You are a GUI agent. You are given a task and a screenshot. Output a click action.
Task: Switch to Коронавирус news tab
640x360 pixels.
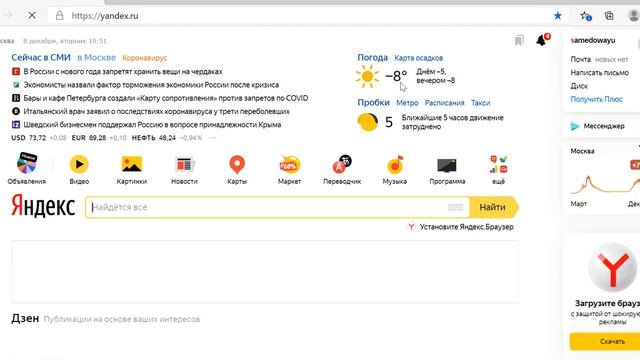144,58
